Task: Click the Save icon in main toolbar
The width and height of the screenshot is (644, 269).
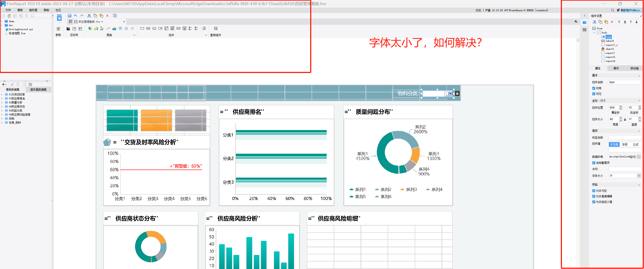Action: (x=70, y=15)
